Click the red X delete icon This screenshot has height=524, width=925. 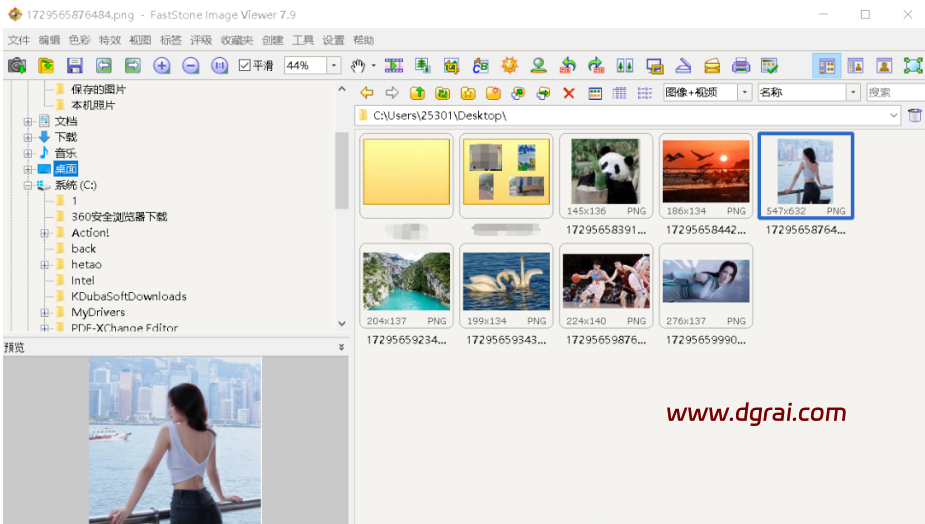click(x=569, y=93)
